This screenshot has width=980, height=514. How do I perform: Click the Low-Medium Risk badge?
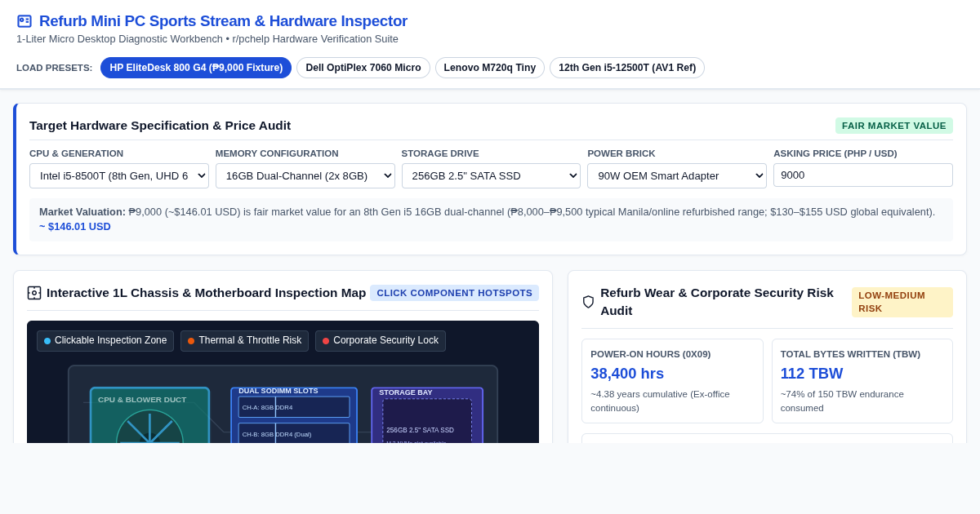point(902,302)
